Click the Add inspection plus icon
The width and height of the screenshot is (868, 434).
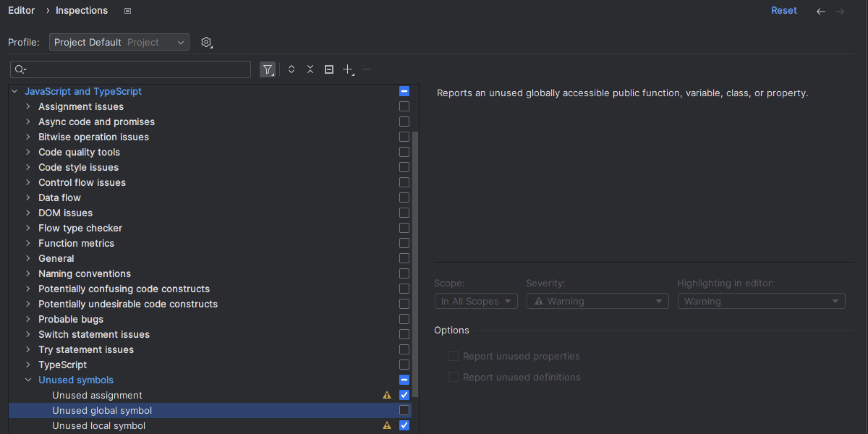348,69
